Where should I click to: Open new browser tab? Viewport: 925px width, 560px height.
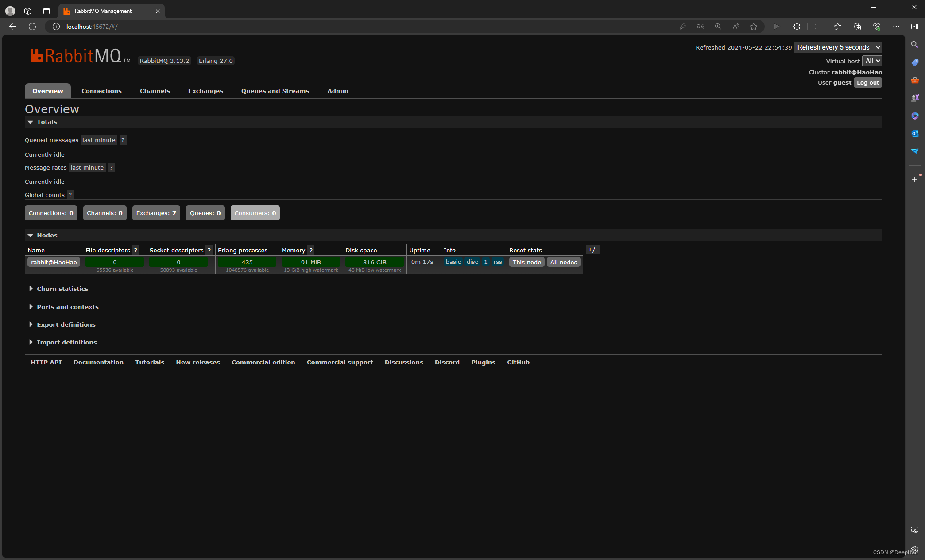click(174, 11)
